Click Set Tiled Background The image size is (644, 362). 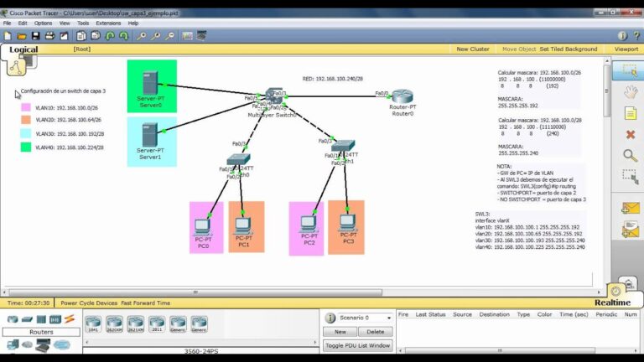pos(569,49)
